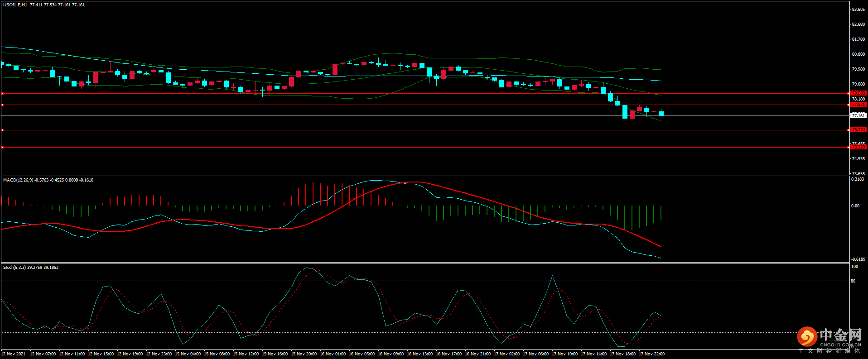Screen dimensions: 868x359
Task: Select left handle of the 77.821 line
Action: point(3,105)
